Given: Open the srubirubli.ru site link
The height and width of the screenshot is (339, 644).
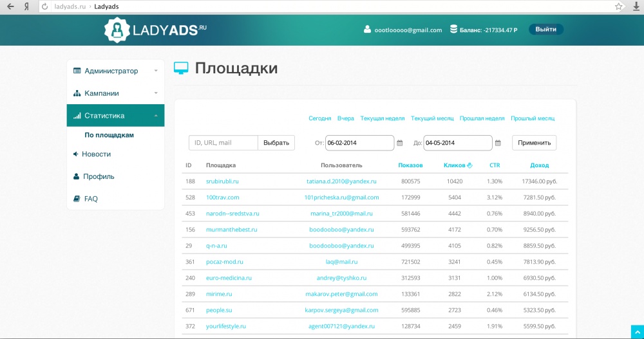Looking at the screenshot, I should (222, 181).
